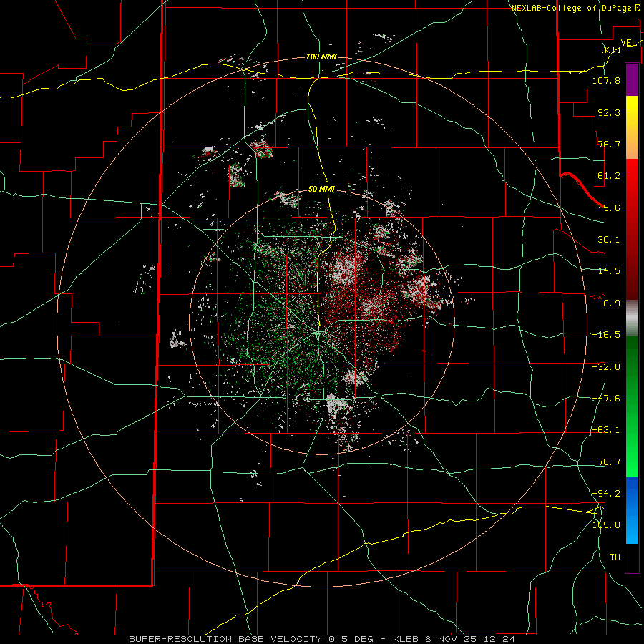Click the [KT] units label
Viewport: 644px width, 644px height.
611,49
